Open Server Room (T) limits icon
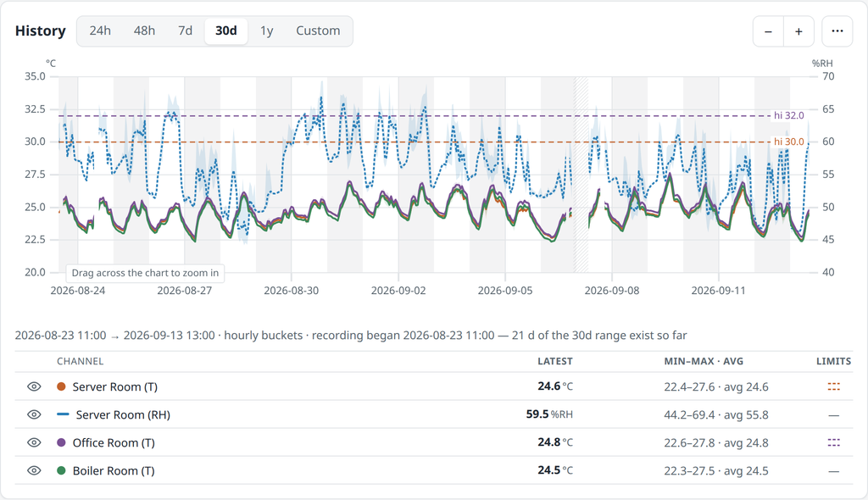 tap(834, 386)
